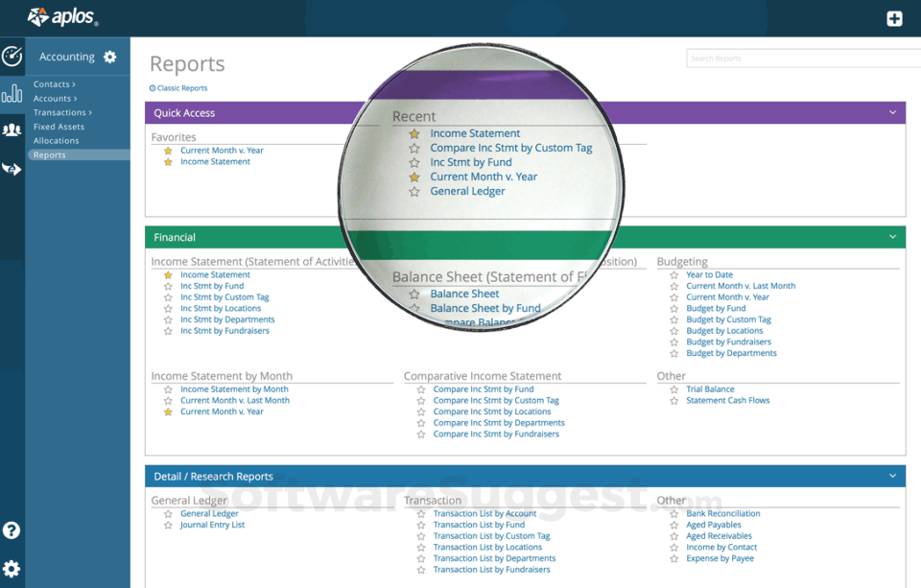Unfavorite the Current Month v. Year report

[x=168, y=151]
